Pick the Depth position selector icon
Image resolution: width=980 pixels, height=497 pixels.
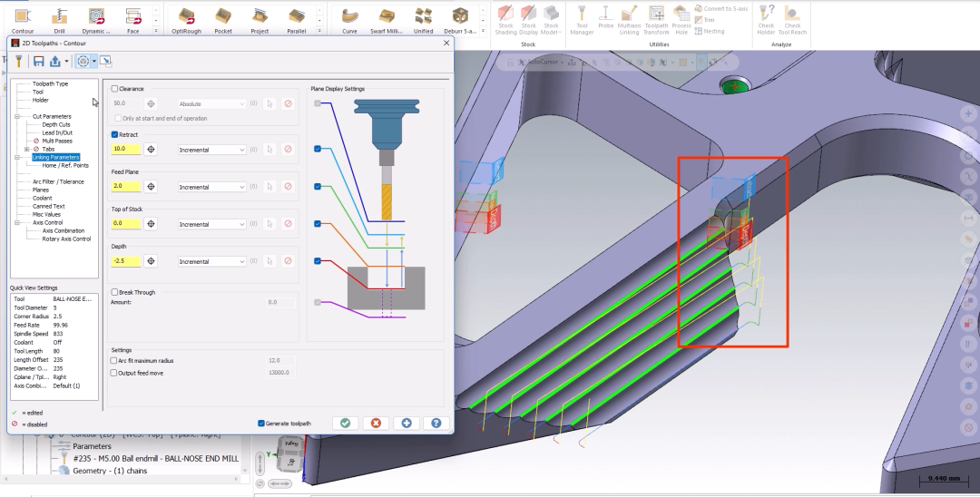pos(151,261)
